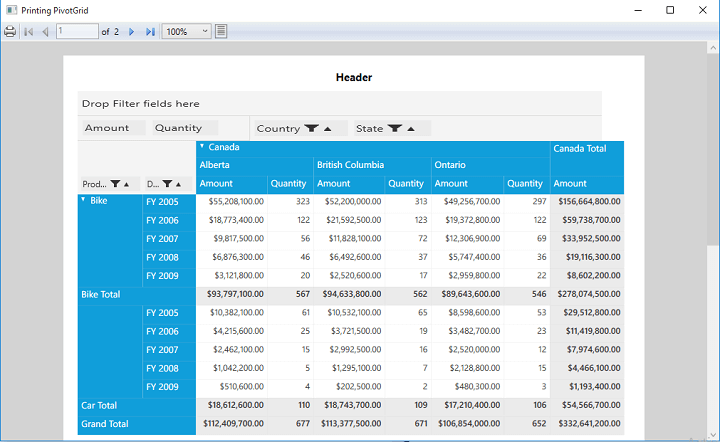This screenshot has width=720, height=442.
Task: Click the Print icon in toolbar
Action: point(10,32)
